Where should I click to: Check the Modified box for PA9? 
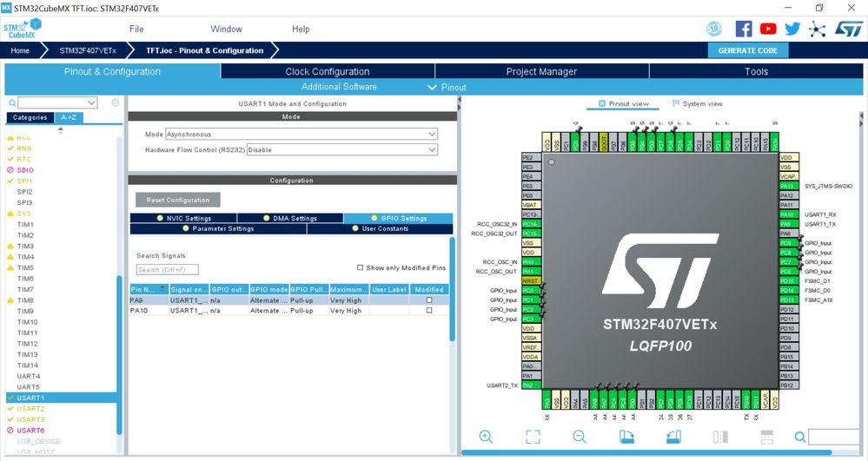[x=429, y=300]
